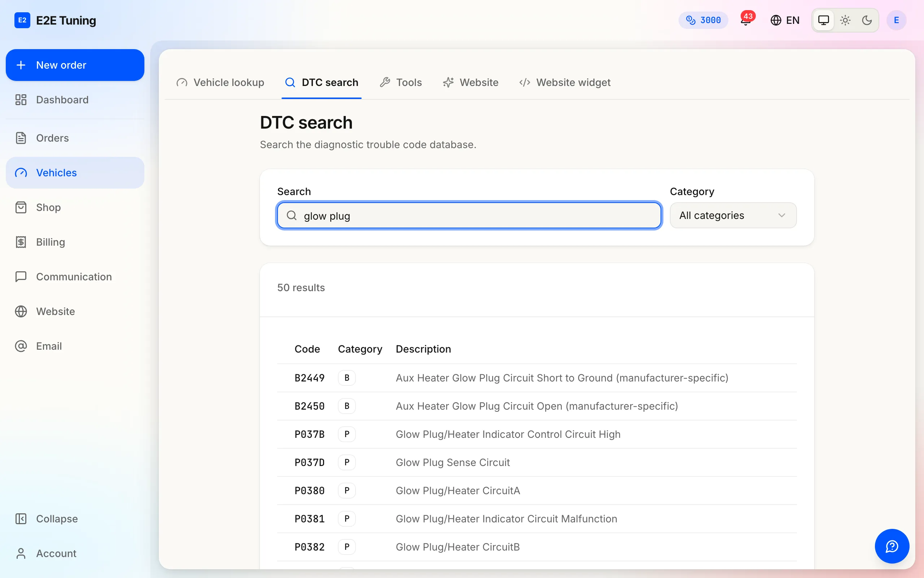Click the Description column header
The width and height of the screenshot is (924, 578).
point(423,349)
